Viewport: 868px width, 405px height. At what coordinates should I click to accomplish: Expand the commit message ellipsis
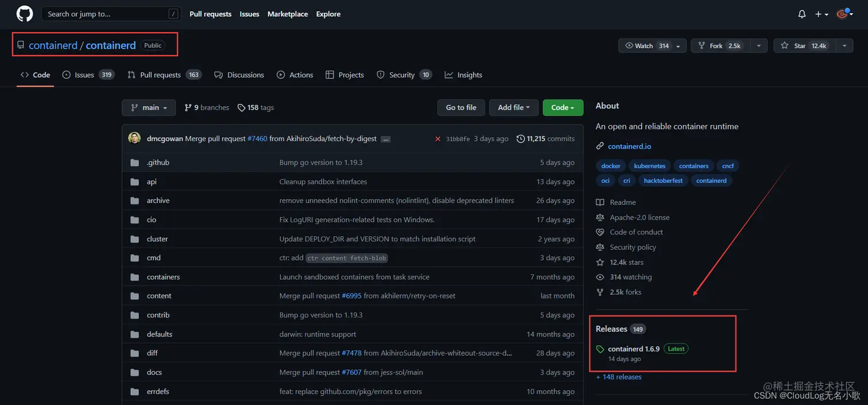[x=386, y=139]
